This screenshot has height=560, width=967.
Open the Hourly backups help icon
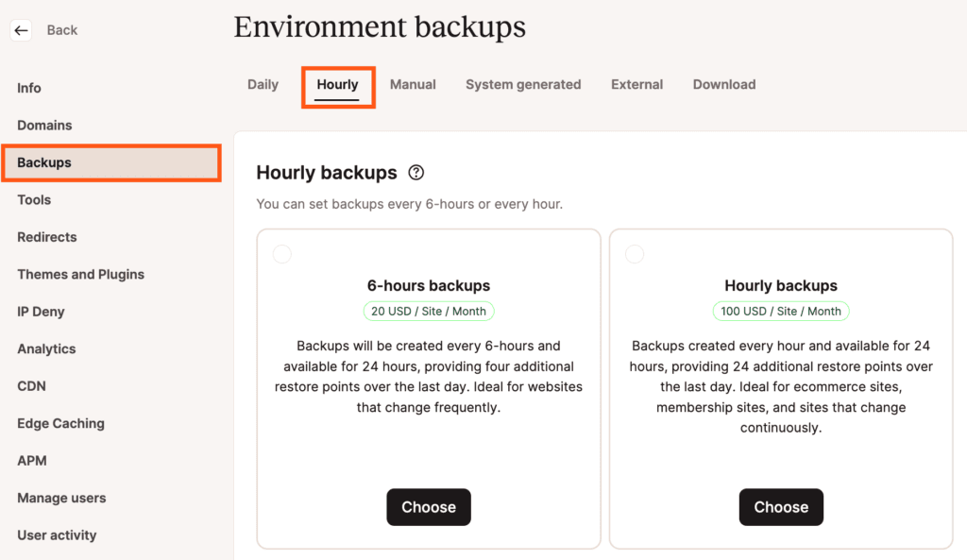[x=416, y=173]
